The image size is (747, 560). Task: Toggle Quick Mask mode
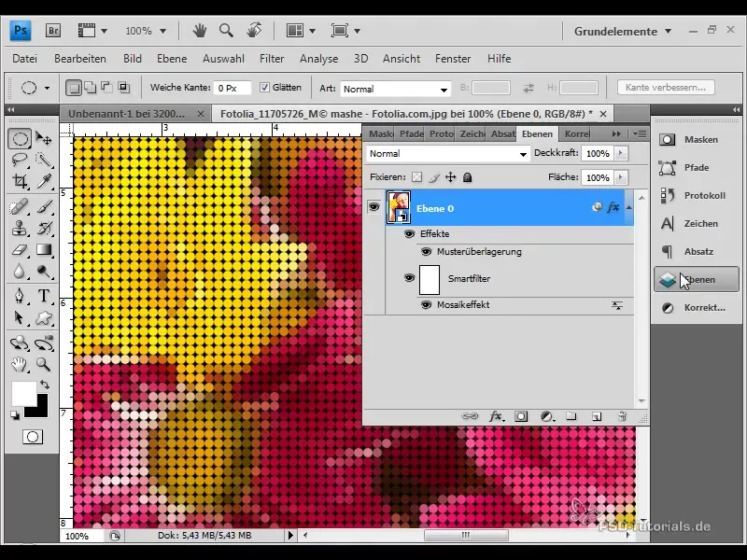(33, 437)
